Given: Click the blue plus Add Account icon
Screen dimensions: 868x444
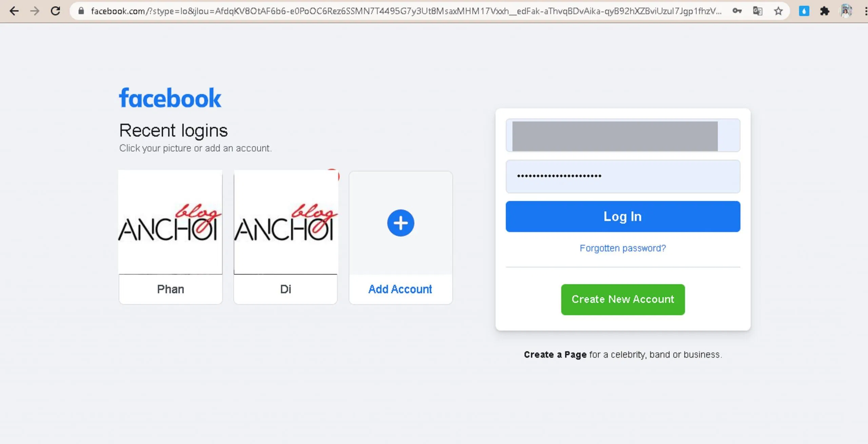Looking at the screenshot, I should point(400,223).
